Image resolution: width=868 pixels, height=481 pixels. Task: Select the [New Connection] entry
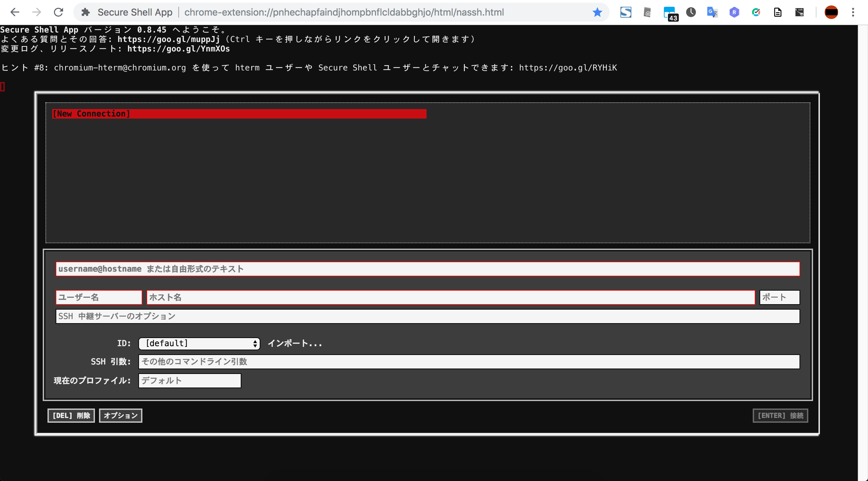pos(237,113)
